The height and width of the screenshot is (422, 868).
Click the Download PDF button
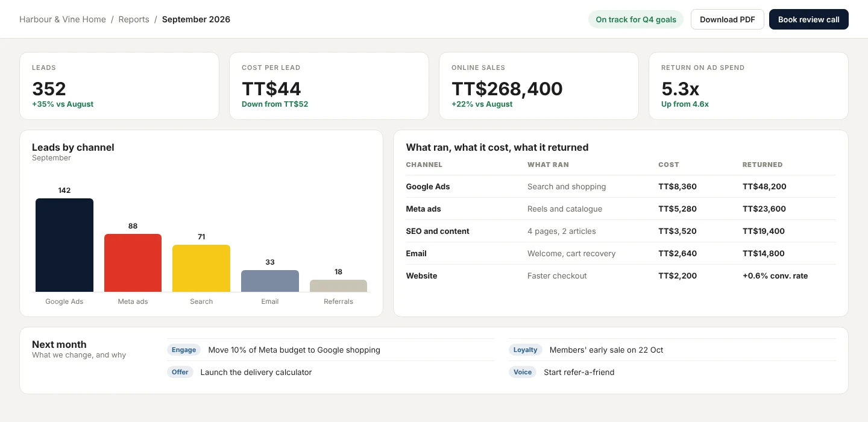(x=728, y=19)
